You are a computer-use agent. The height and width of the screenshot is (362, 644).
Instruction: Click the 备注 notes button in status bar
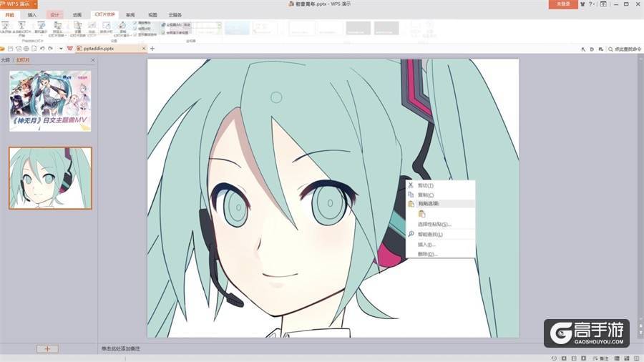click(600, 358)
